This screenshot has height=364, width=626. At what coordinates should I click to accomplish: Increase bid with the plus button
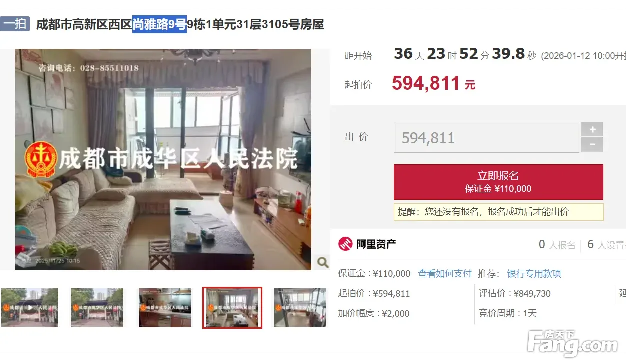[x=592, y=129]
